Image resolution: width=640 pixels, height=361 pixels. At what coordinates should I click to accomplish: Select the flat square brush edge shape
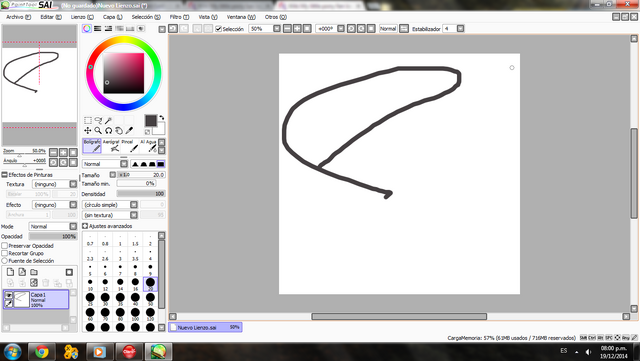[x=161, y=164]
